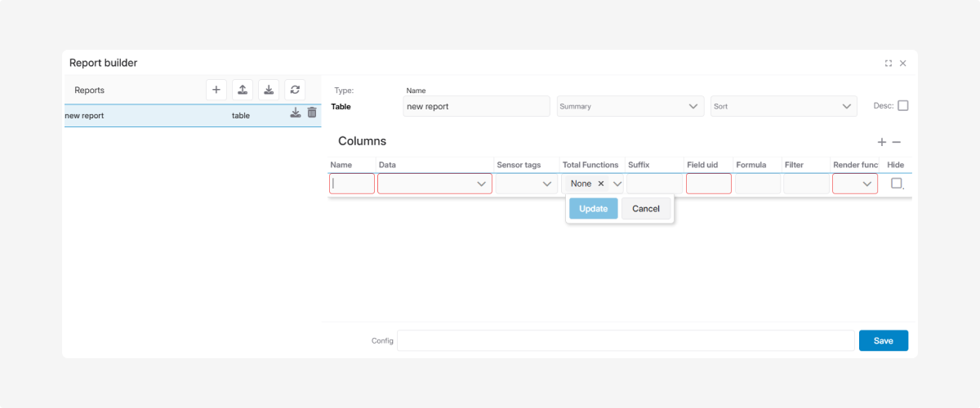
Task: Remove a column with minus icon
Action: [896, 142]
